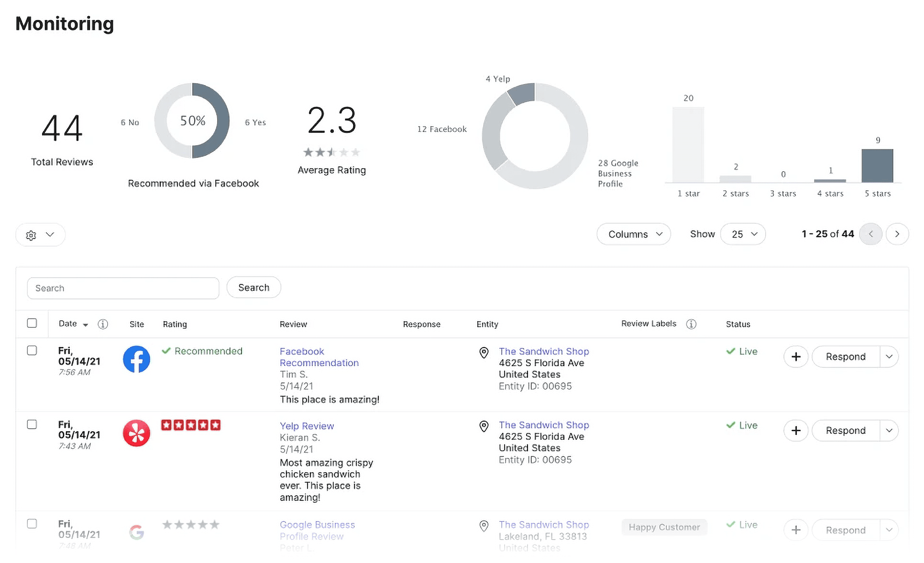Viewport: 924px width, 563px height.
Task: Click the Live status in the Facebook row
Action: coord(742,352)
